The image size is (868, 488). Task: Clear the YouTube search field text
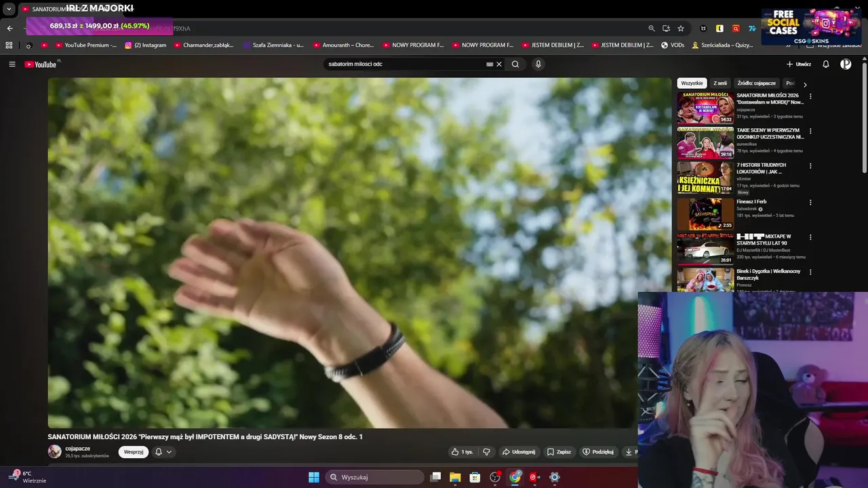[x=499, y=64]
